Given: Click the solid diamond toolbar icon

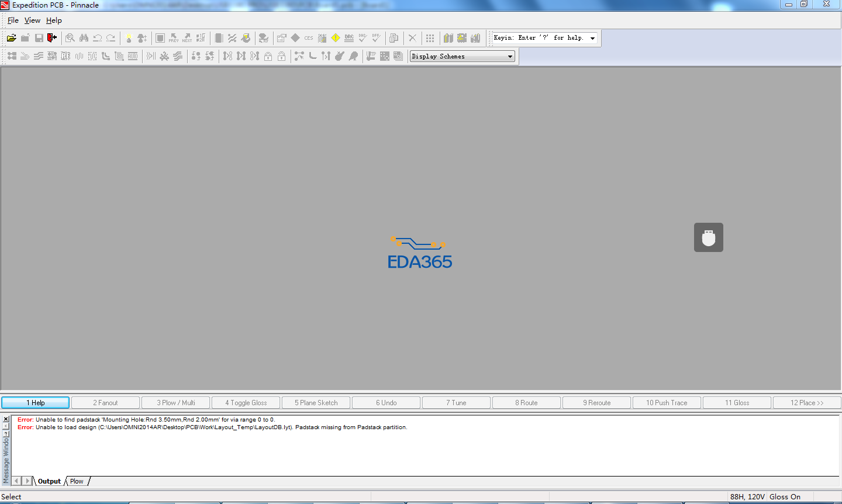Looking at the screenshot, I should click(295, 38).
